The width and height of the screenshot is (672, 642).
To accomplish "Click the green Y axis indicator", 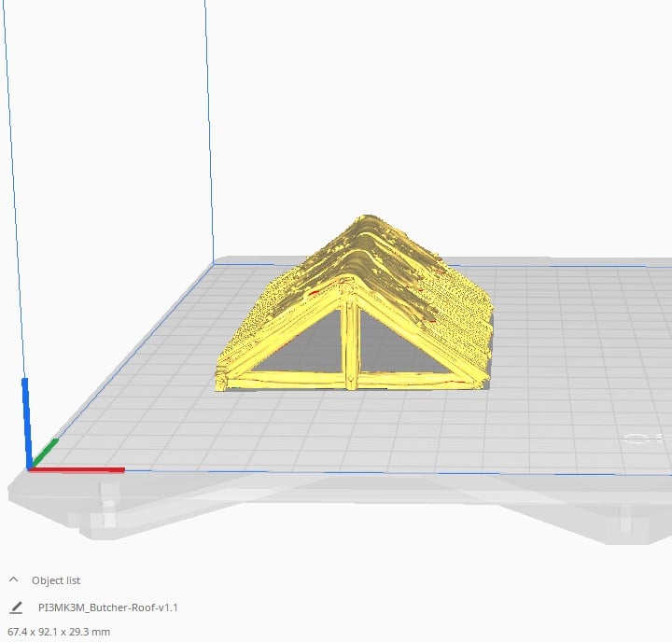I will (46, 449).
